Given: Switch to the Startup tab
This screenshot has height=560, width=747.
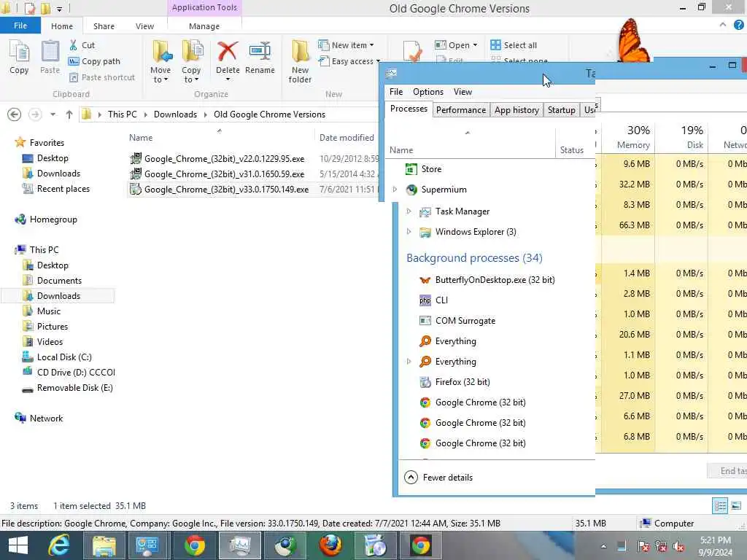Looking at the screenshot, I should pyautogui.click(x=561, y=110).
